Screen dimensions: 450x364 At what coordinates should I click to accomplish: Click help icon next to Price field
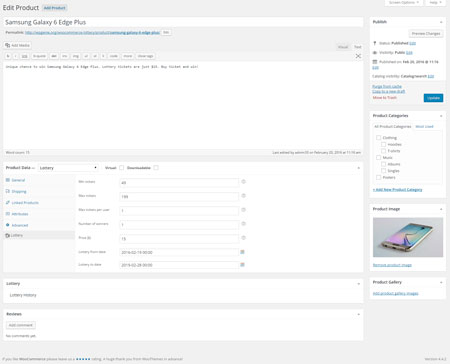[243, 238]
